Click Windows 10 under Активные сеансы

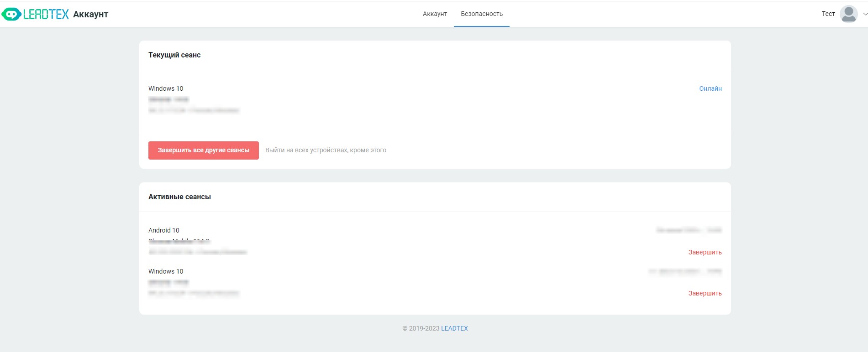pos(166,271)
